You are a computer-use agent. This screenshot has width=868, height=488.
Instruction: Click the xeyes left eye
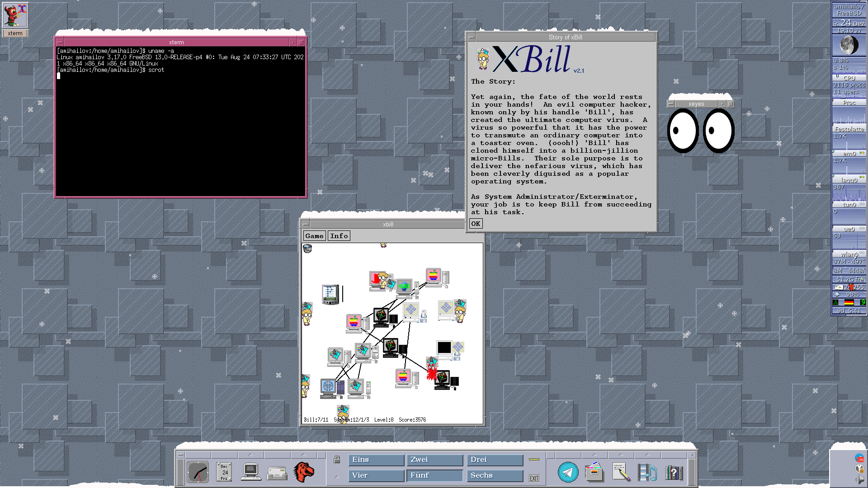(x=683, y=131)
